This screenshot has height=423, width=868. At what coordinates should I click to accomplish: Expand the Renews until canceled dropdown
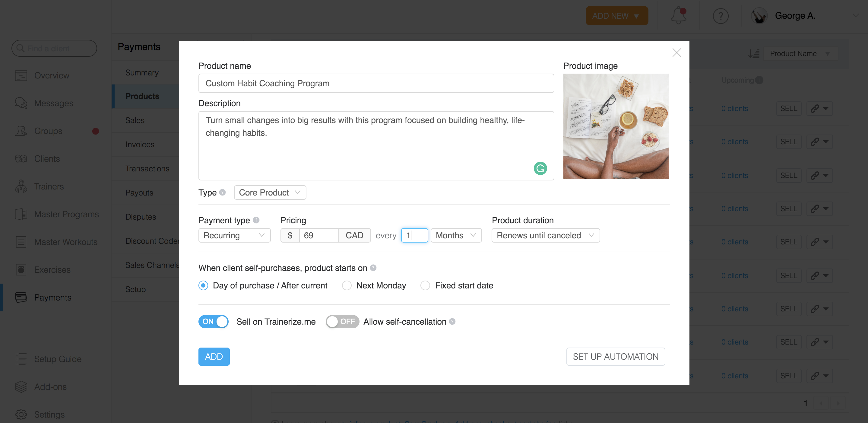pos(545,235)
